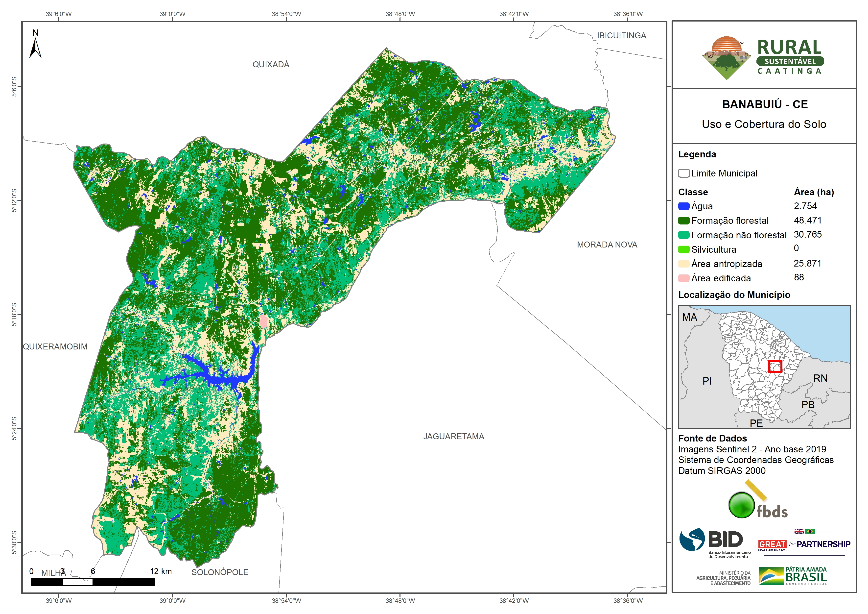
Task: Click the Limite Municipal legend symbol
Action: tap(683, 173)
